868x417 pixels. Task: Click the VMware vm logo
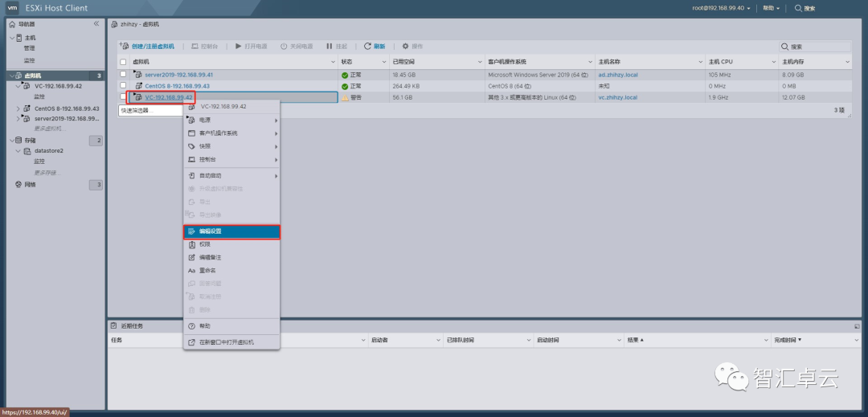click(14, 8)
